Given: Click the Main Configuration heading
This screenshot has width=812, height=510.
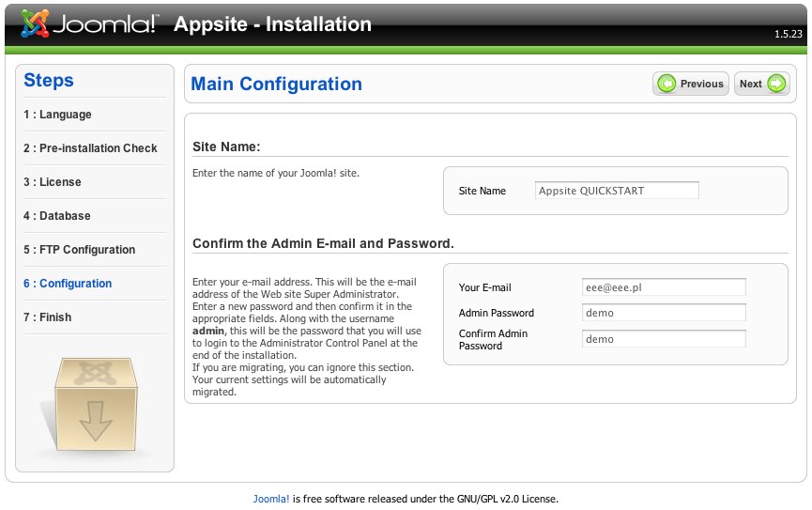Looking at the screenshot, I should pos(277,84).
